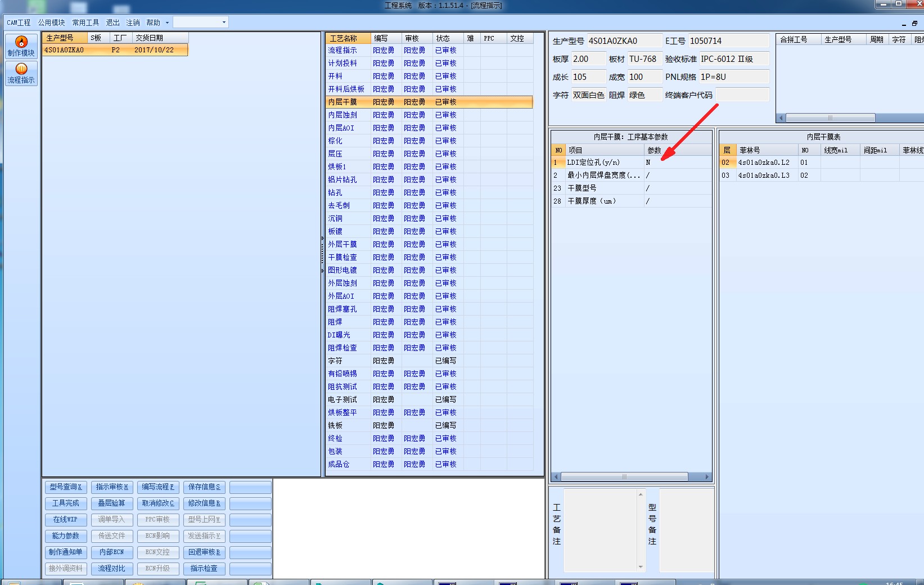Screen dimensions: 924x585
Task: Click the 修改信息R button
Action: 204,503
